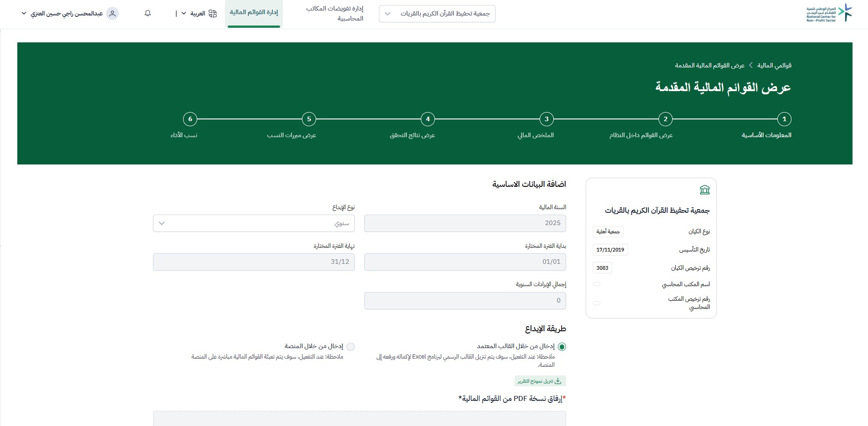Screen dimensions: 868x426
Task: Follow the قوائمي المالية breadcrumb link
Action: coord(774,66)
